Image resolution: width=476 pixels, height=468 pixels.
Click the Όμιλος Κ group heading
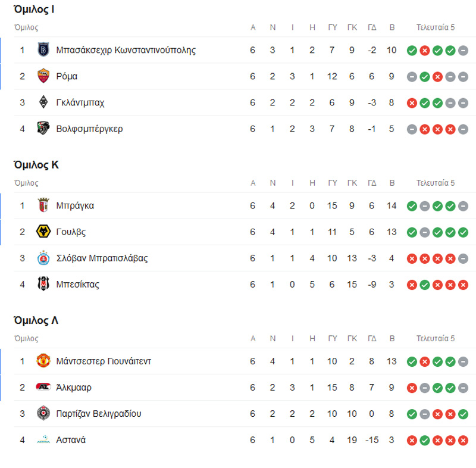pyautogui.click(x=36, y=165)
